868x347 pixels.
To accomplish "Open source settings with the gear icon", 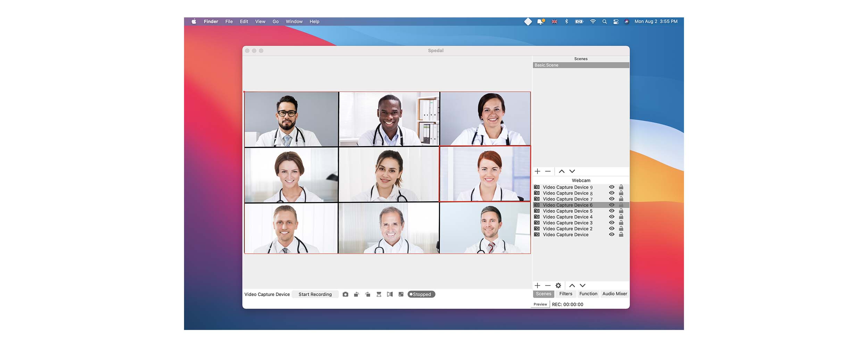I will [x=558, y=286].
